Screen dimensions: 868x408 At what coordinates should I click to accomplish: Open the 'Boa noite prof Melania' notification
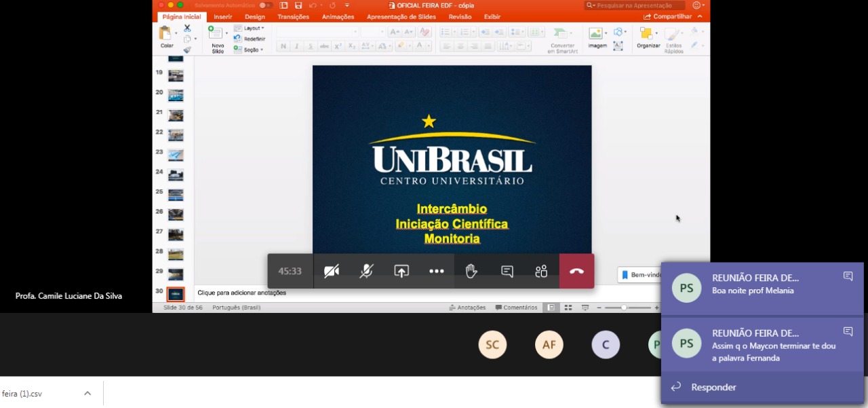(x=762, y=288)
